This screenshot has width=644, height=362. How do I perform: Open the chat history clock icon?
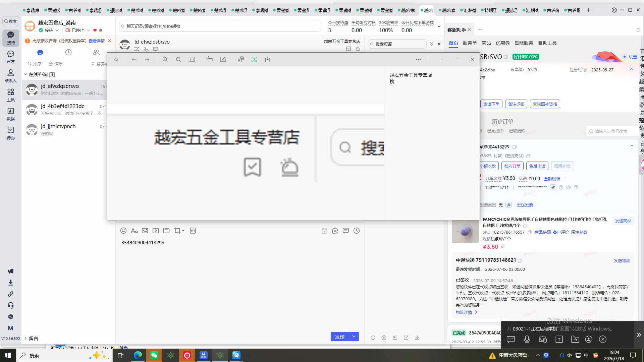(357, 231)
